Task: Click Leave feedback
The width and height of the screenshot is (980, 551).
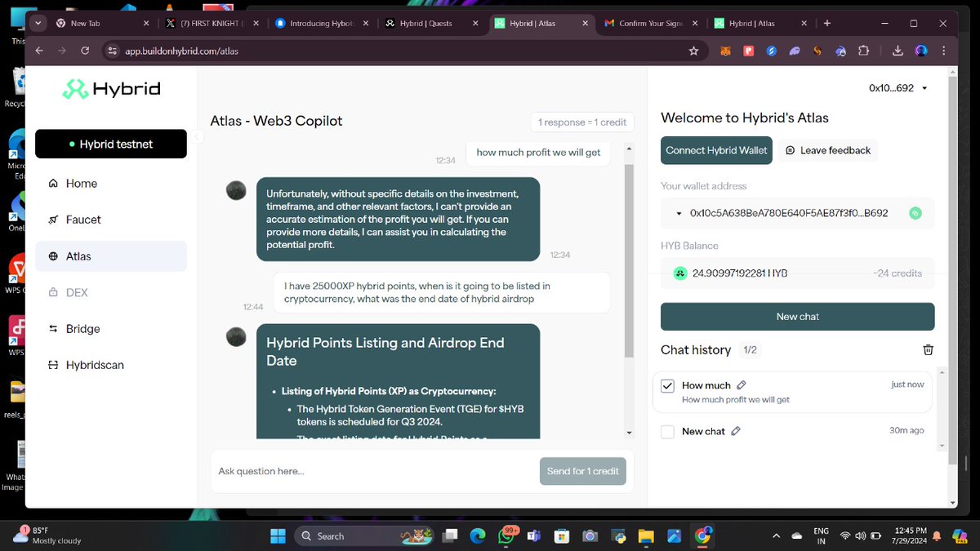Action: coord(828,150)
